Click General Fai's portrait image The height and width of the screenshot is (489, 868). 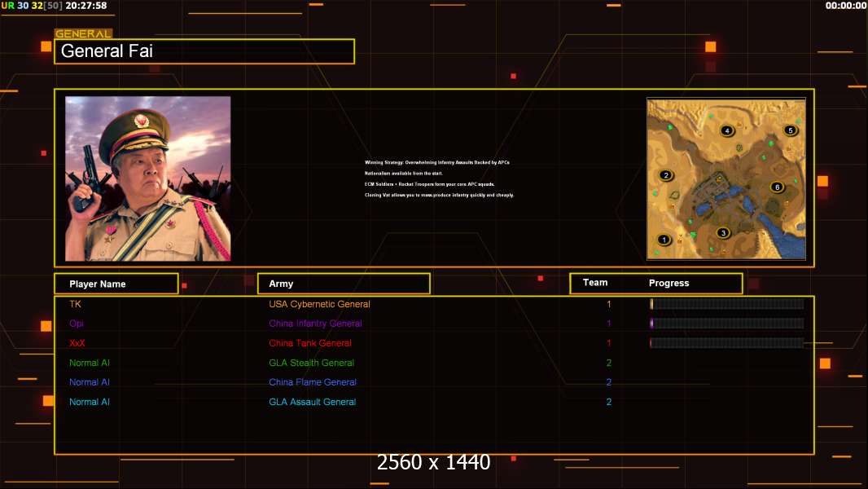[x=147, y=178]
